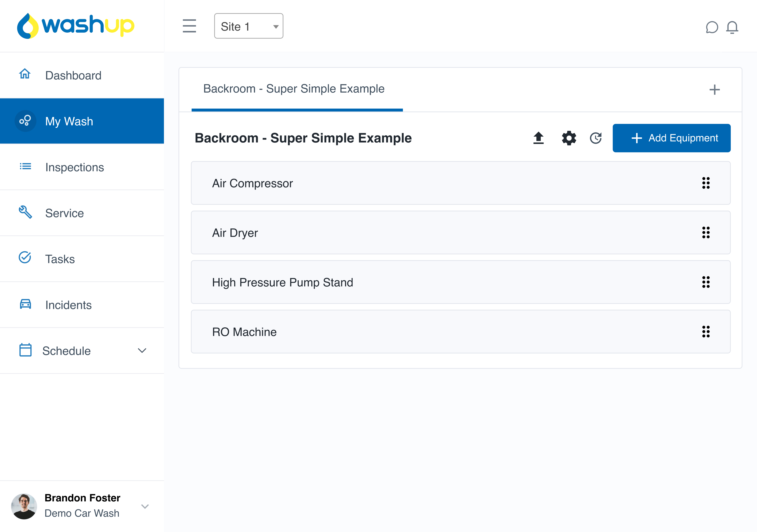Open the Site 1 selector
Viewport: 757px width, 532px height.
pyautogui.click(x=249, y=26)
